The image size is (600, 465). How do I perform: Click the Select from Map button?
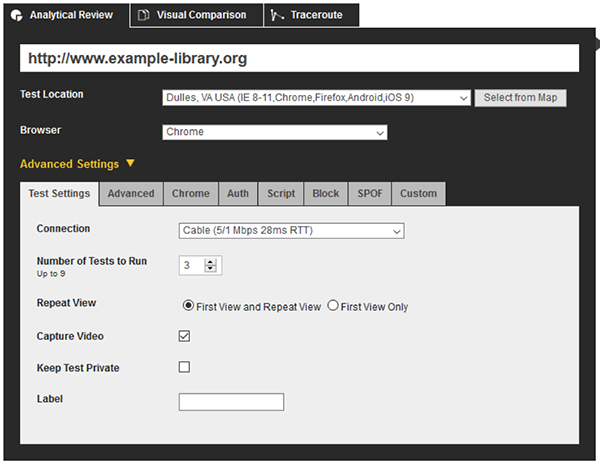(x=520, y=98)
